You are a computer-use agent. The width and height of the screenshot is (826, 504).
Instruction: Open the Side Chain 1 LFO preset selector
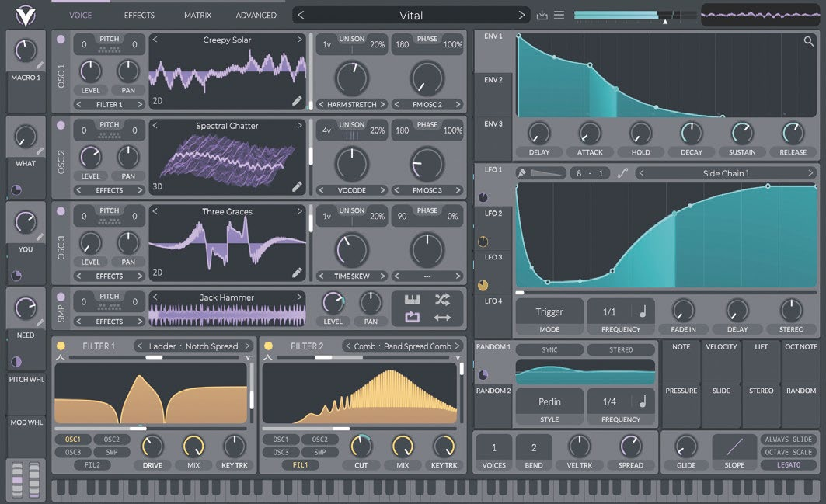point(726,173)
